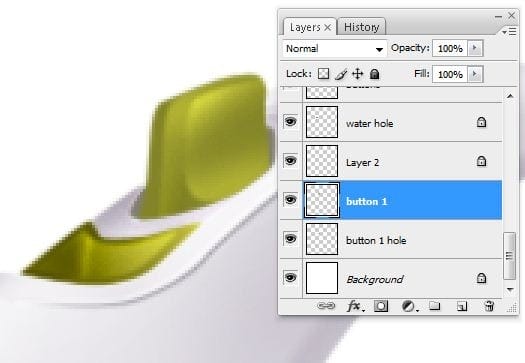Toggle lock all padlock icon
The image size is (525, 363).
click(x=374, y=74)
